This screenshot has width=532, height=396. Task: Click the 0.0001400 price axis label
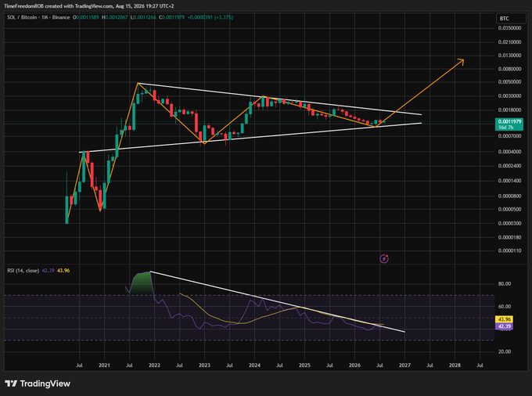[509, 181]
